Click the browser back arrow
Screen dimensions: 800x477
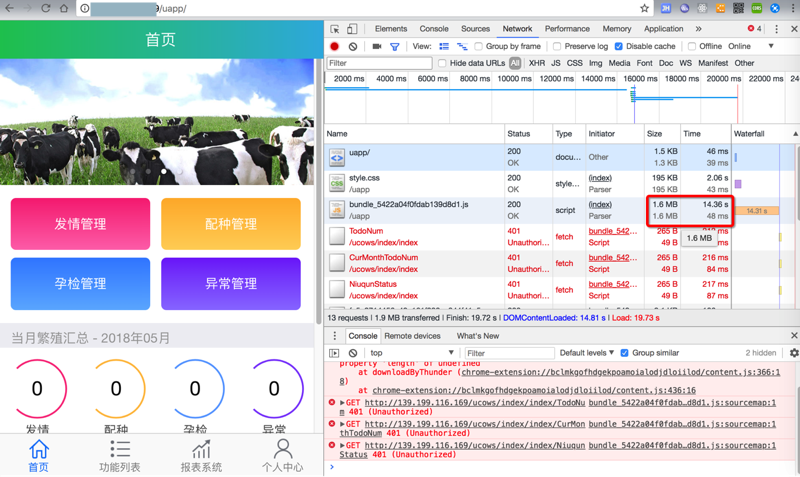[x=9, y=8]
